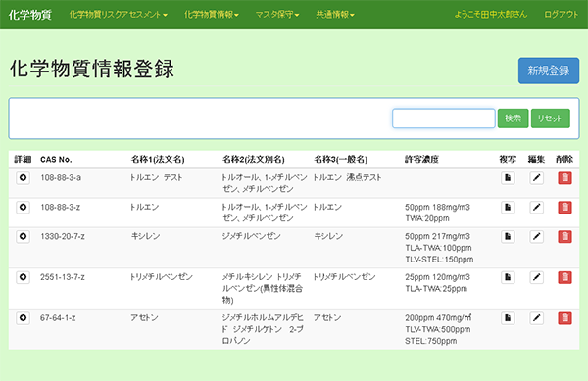
Task: Edit the 108-88-3-a record with pencil icon
Action: tap(537, 177)
